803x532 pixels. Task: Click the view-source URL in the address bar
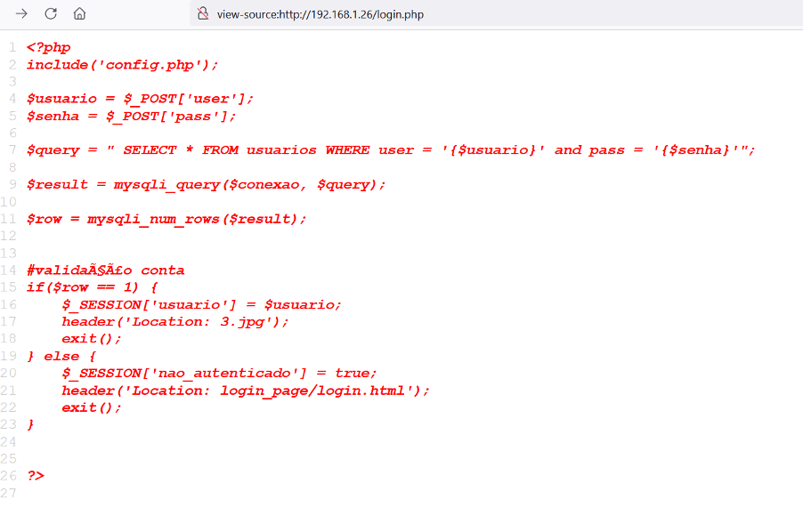tap(320, 14)
